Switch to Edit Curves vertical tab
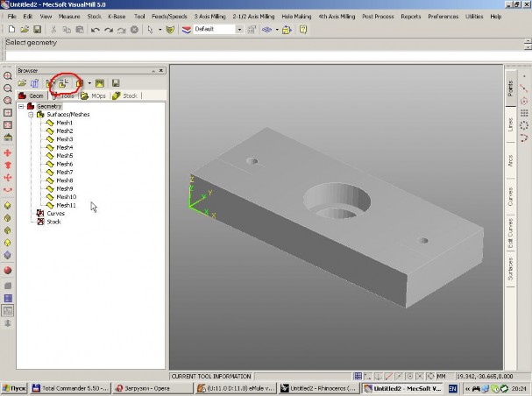532x396 pixels. tap(511, 233)
